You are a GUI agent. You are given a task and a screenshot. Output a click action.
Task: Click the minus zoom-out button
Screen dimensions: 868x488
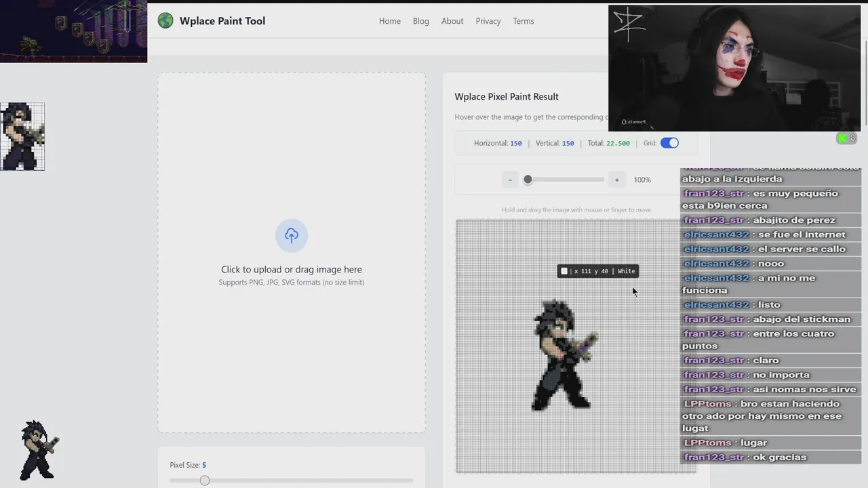click(510, 180)
